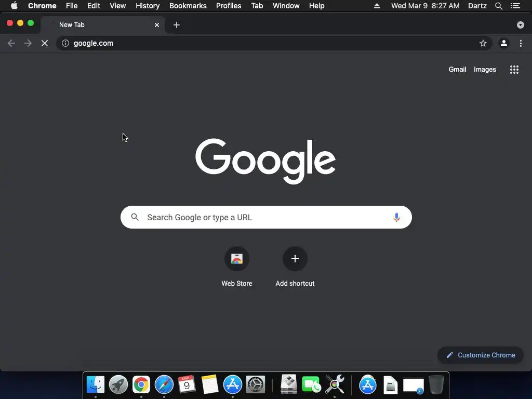The image size is (532, 399).
Task: Open the Edit menu
Action: tap(94, 6)
